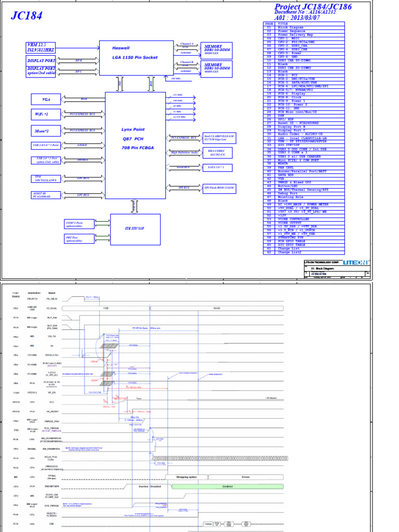Click the "28 Display Port B" index row
399x532 pixels.
tap(304, 127)
